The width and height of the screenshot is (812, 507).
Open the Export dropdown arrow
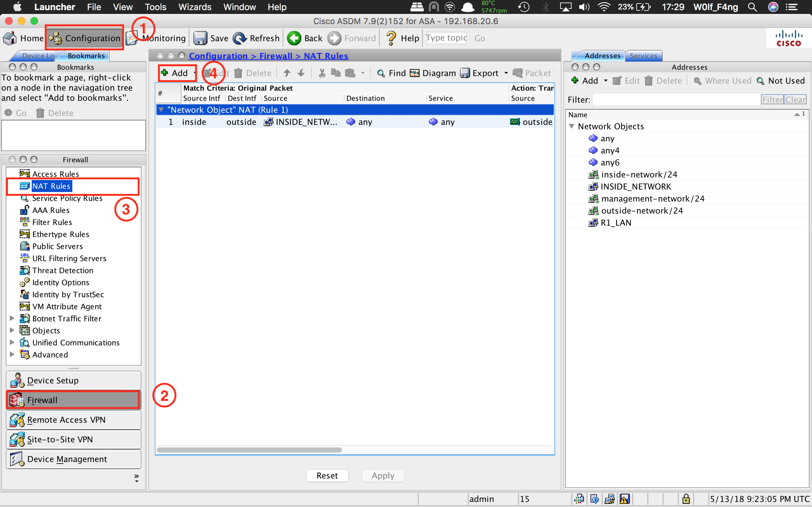pyautogui.click(x=506, y=73)
